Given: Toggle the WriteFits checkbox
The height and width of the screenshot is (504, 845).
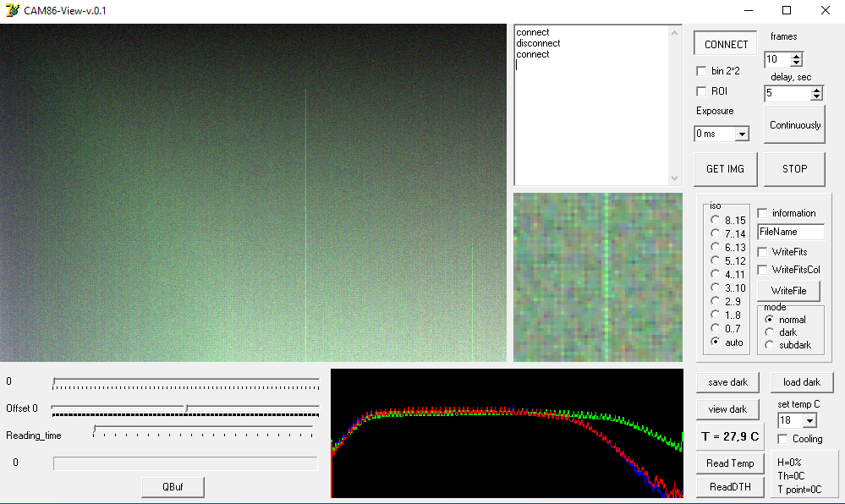Looking at the screenshot, I should click(x=763, y=252).
